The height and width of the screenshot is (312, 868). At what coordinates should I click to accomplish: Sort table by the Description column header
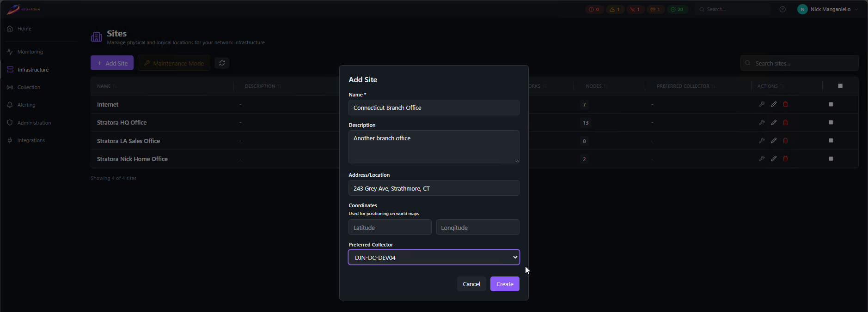(x=263, y=86)
